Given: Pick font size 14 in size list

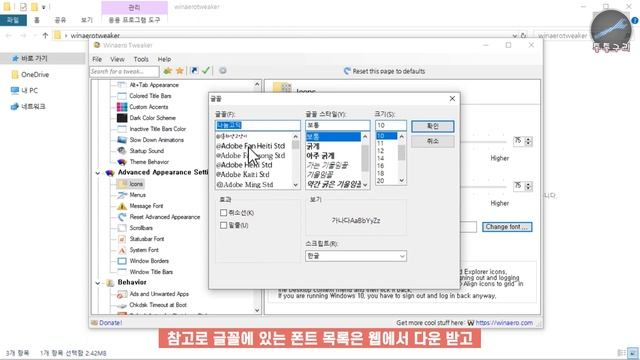Looking at the screenshot, I should tap(380, 158).
